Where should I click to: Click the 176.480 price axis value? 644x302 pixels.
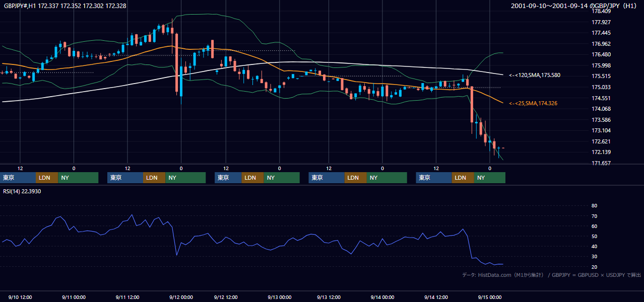click(601, 54)
